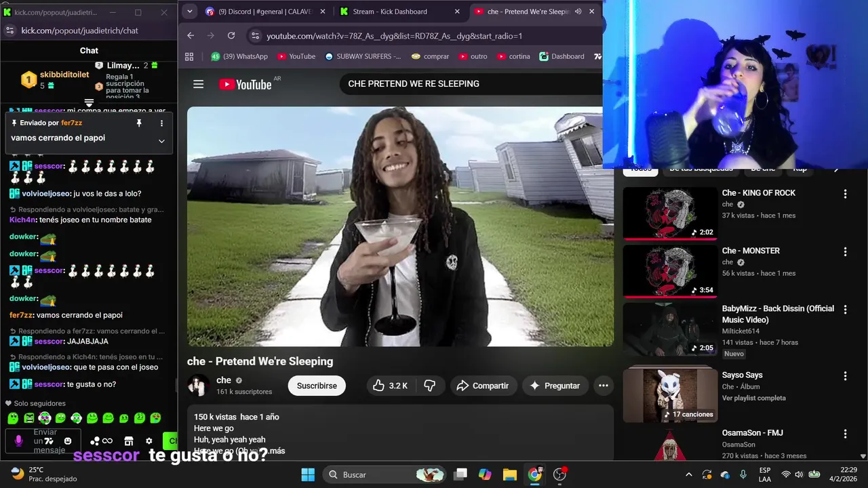Open the YouTube hamburger guide menu
The width and height of the screenshot is (868, 488).
click(x=198, y=84)
